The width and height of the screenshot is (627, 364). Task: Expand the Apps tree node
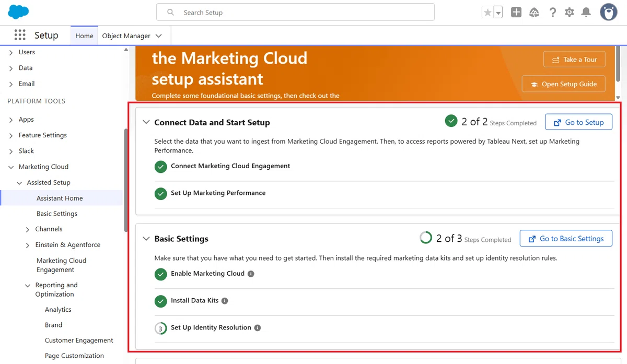[11, 120]
